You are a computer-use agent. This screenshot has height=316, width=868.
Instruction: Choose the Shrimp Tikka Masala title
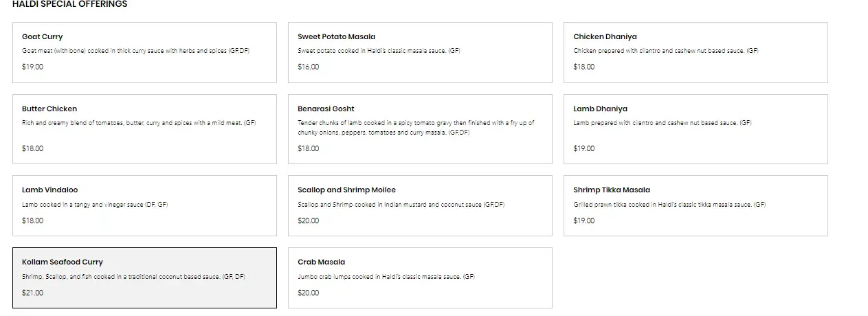[612, 190]
